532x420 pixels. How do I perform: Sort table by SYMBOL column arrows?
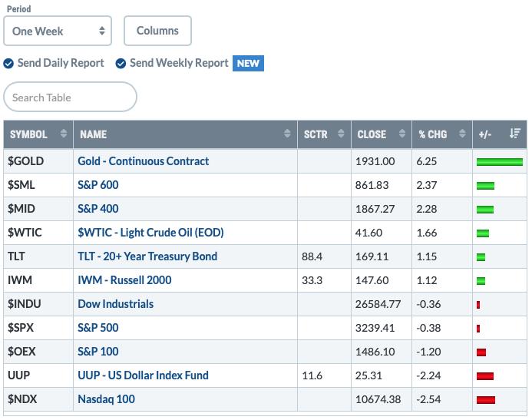tap(64, 134)
